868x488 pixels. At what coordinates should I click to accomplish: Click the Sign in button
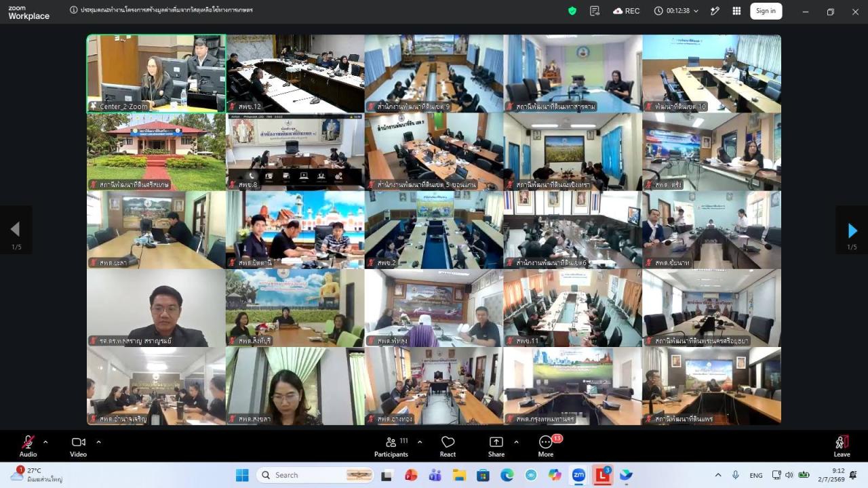[x=766, y=11]
